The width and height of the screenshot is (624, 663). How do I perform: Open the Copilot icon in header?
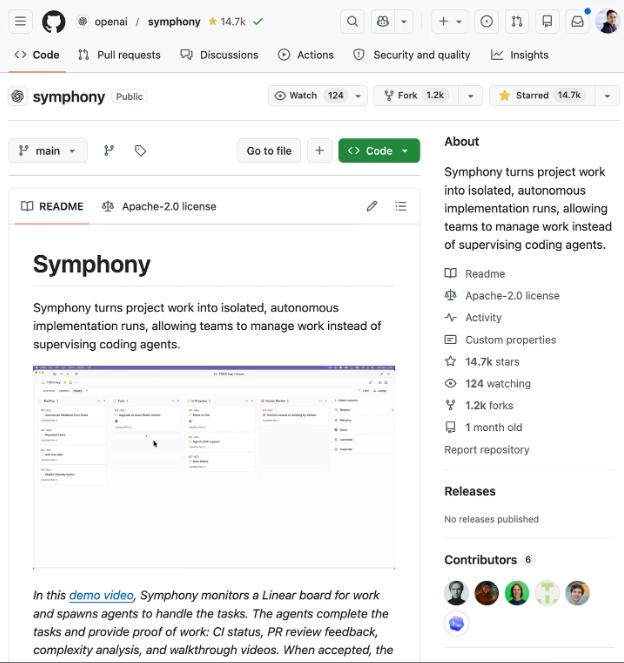(x=382, y=21)
